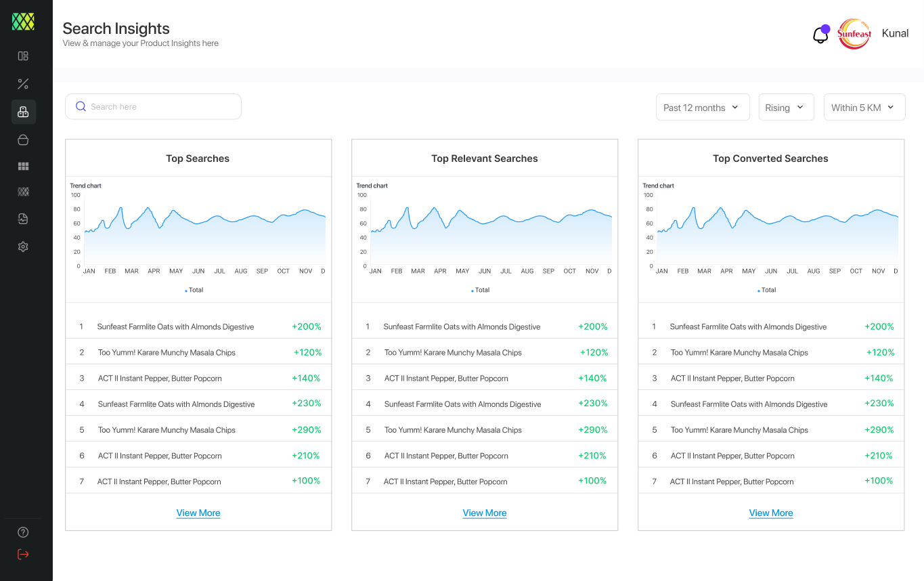Focus the Search here input field
This screenshot has width=924, height=581.
pyautogui.click(x=153, y=106)
